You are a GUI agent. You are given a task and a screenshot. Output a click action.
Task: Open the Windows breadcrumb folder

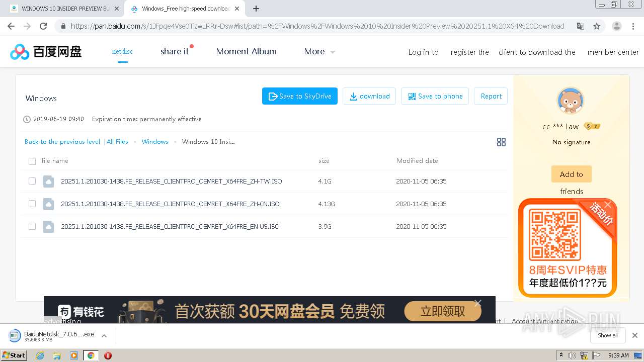click(x=155, y=142)
